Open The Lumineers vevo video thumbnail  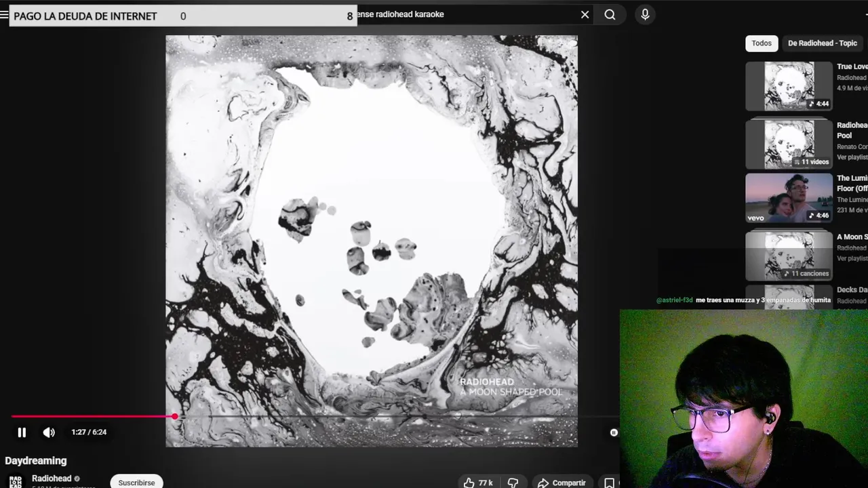[x=789, y=198]
